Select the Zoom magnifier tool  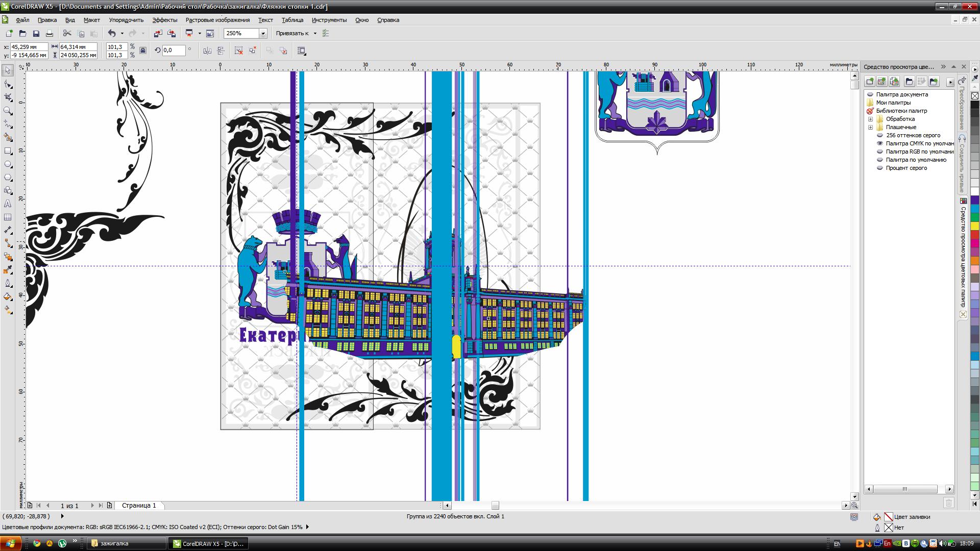(x=8, y=111)
